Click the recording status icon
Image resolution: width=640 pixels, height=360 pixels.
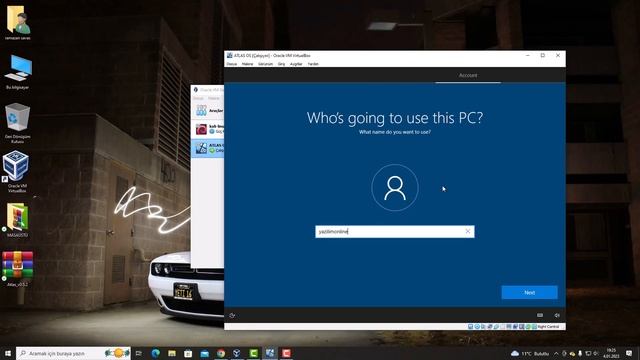(x=515, y=327)
